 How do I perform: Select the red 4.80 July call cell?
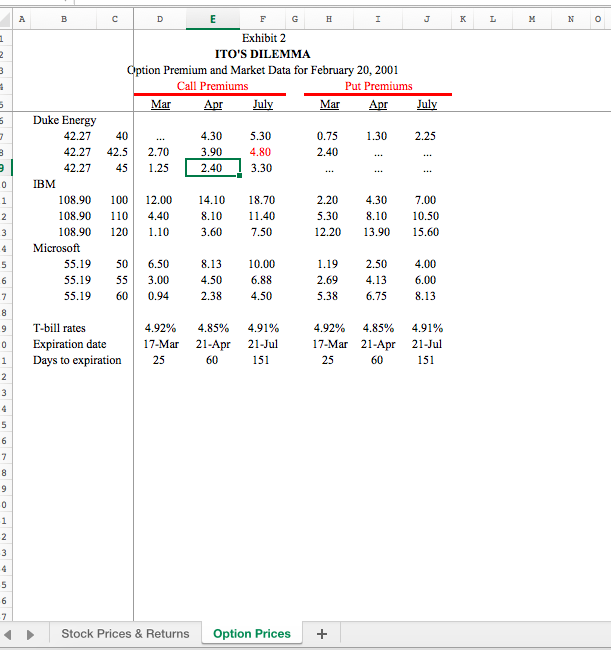(x=260, y=152)
